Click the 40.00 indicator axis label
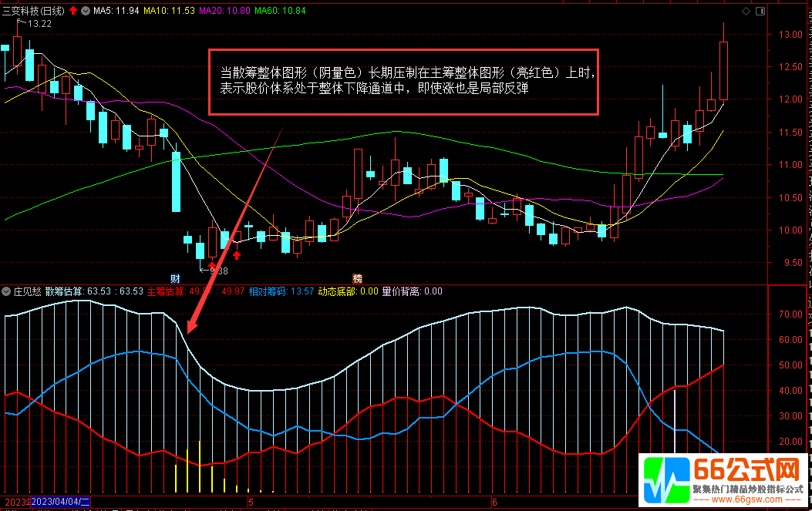 point(790,390)
